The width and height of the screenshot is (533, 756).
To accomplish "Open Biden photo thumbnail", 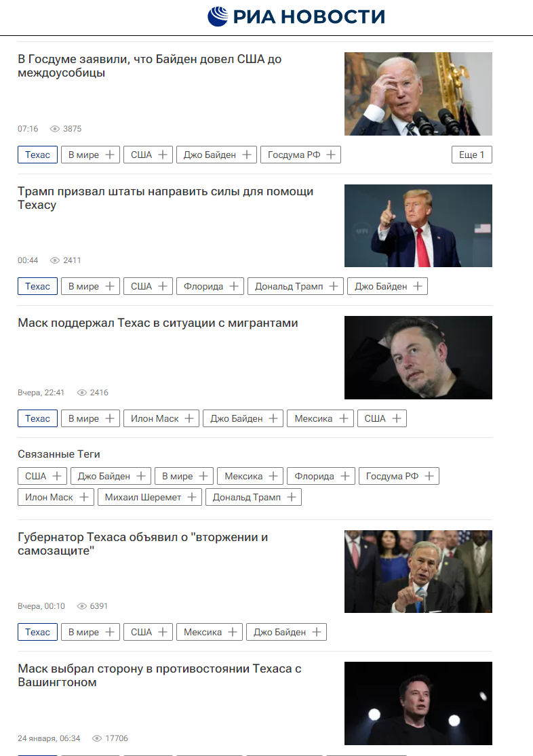I will pos(418,94).
